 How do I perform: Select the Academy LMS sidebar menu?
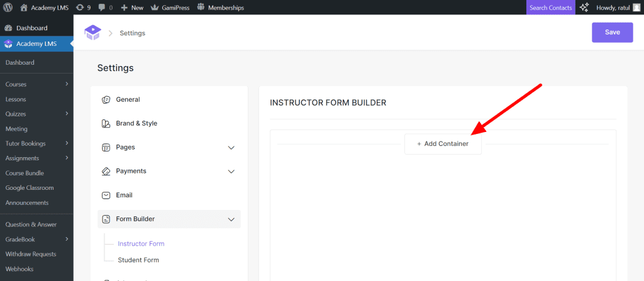coord(36,44)
